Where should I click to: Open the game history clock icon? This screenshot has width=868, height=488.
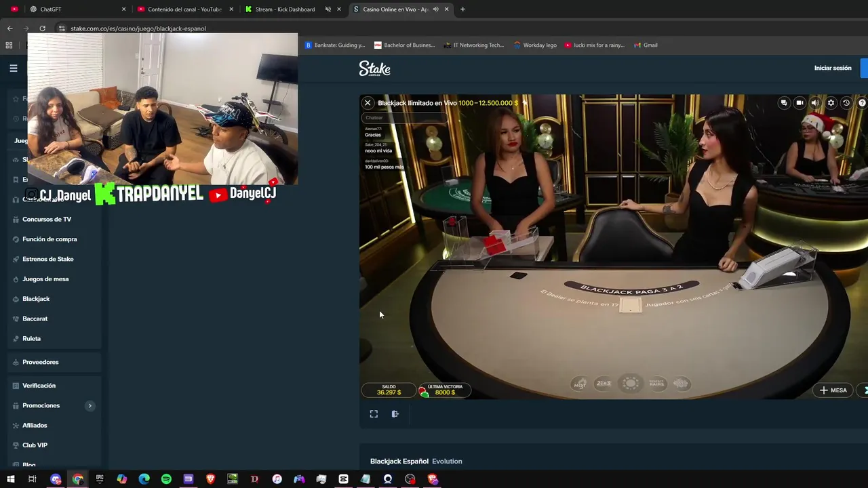pyautogui.click(x=846, y=103)
